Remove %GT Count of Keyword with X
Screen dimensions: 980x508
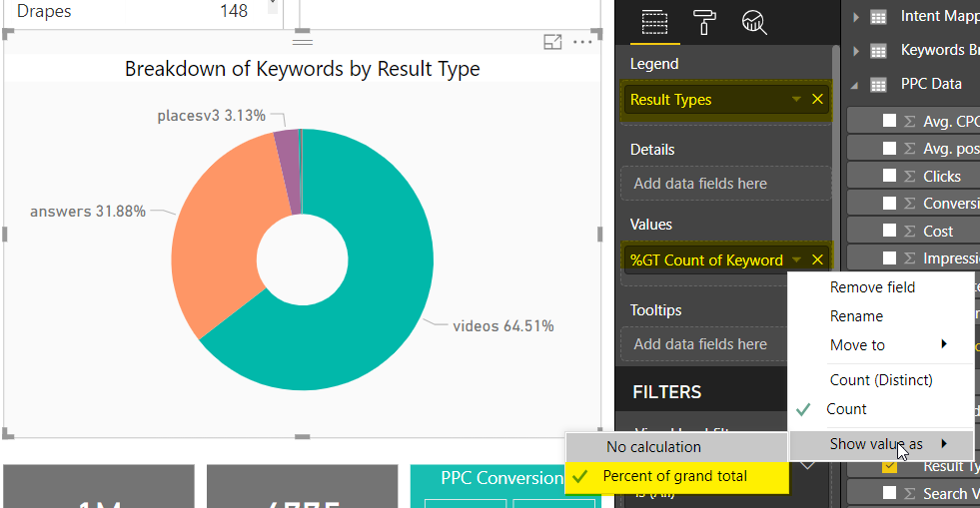pos(817,259)
